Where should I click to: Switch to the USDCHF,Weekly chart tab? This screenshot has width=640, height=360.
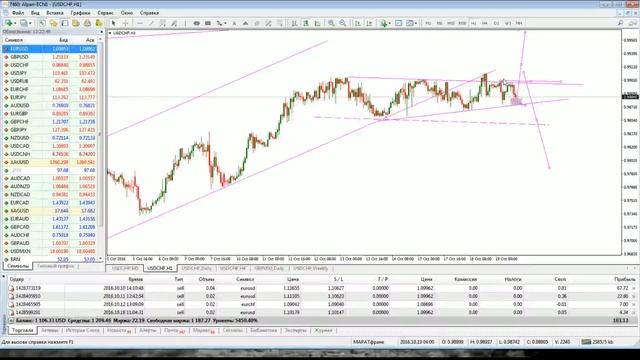[x=311, y=268]
